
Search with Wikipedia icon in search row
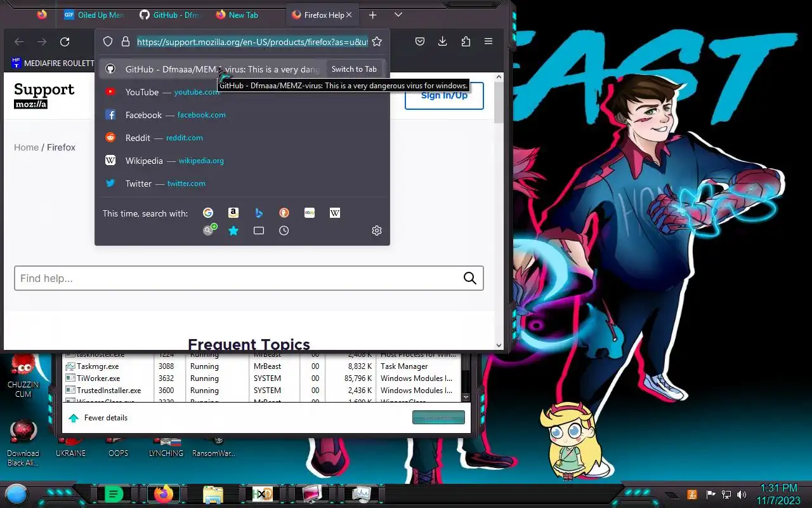pos(335,213)
